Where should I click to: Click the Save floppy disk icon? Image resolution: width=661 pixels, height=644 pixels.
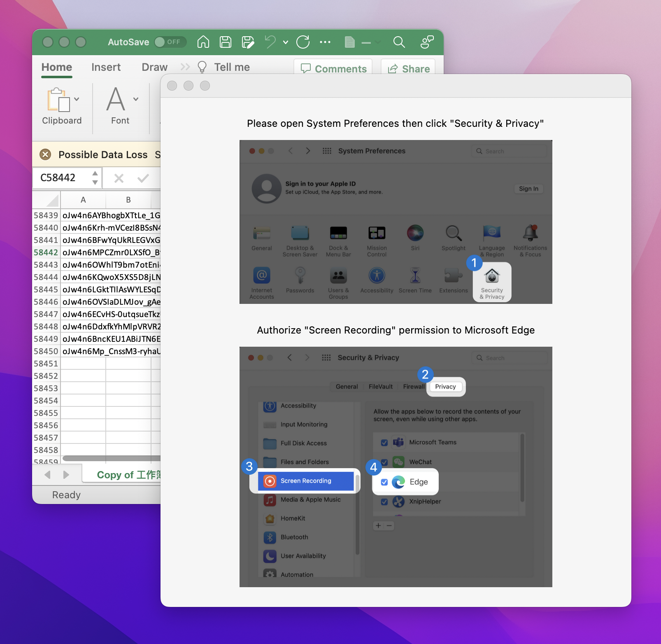tap(226, 42)
